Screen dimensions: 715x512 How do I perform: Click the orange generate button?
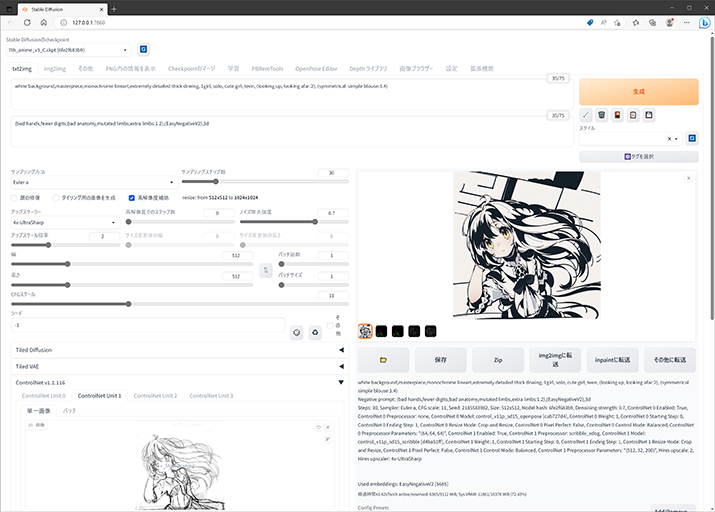pyautogui.click(x=638, y=92)
